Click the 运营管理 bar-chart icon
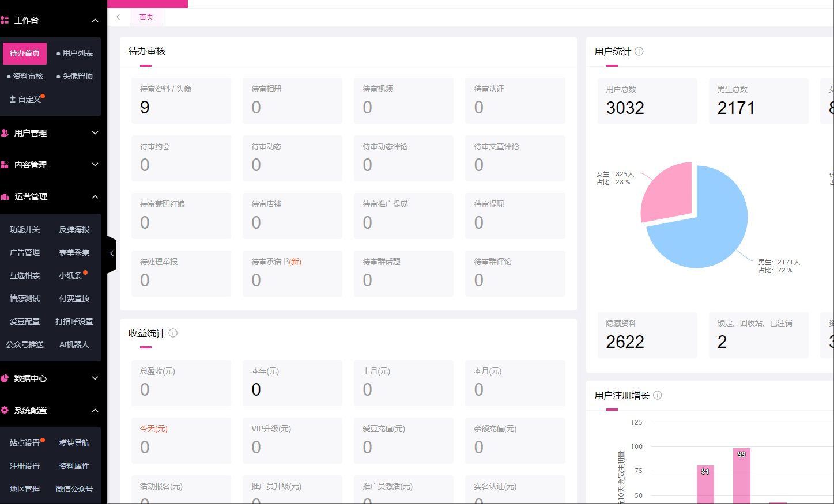The image size is (834, 504). coord(5,196)
